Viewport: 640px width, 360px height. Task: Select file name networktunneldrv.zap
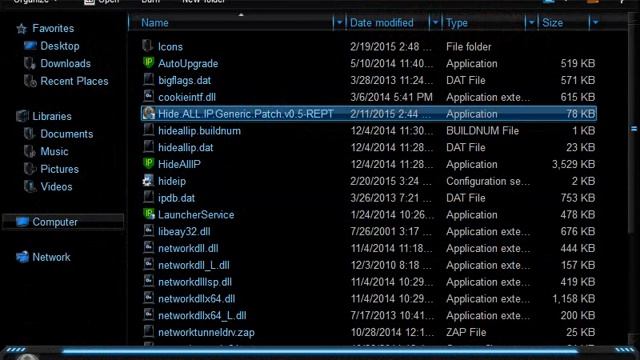click(207, 332)
